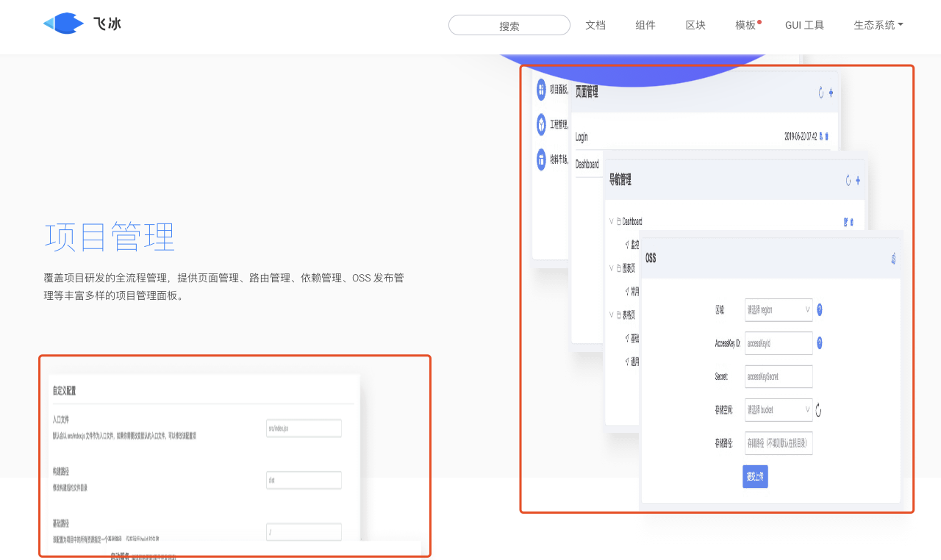Click the 物料市场 round sidebar icon
The height and width of the screenshot is (560, 941).
click(x=541, y=159)
